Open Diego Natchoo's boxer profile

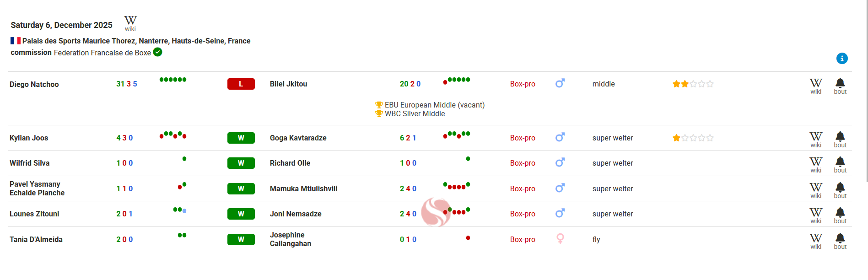(34, 84)
